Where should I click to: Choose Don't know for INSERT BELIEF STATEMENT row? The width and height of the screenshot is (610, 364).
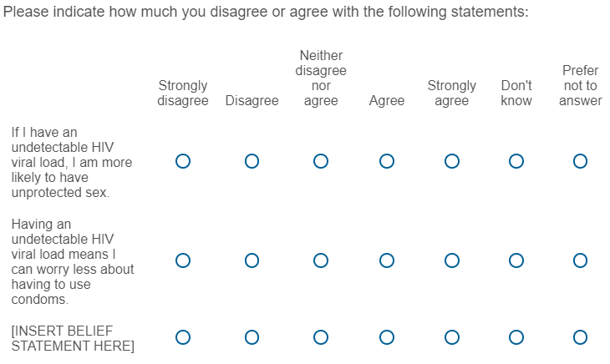click(516, 337)
